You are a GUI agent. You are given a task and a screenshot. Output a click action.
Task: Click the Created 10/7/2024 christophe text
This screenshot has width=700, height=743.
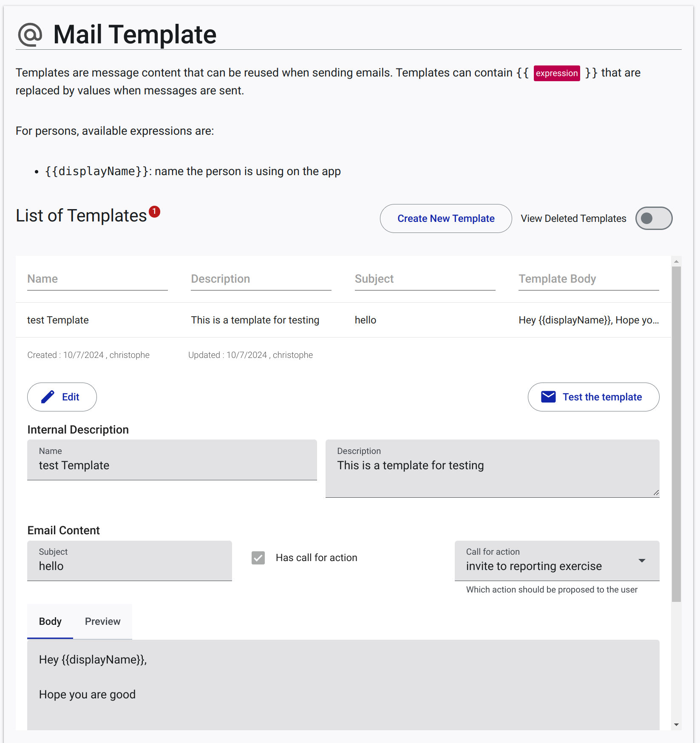coord(88,355)
